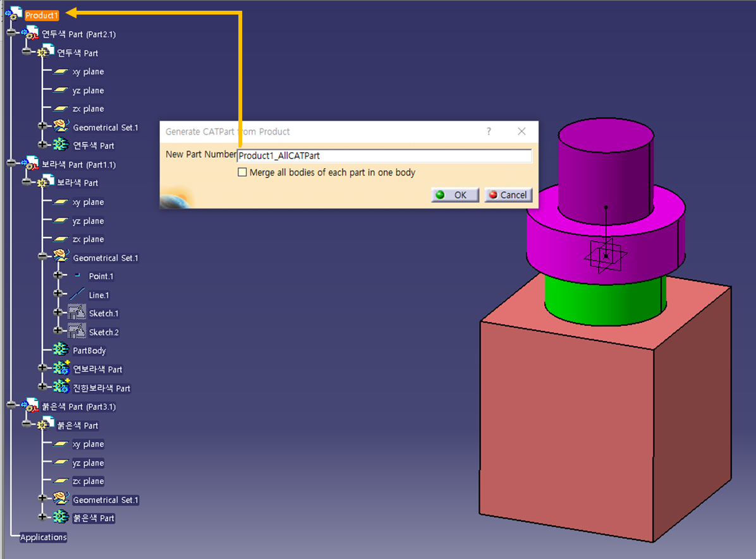Collapse the 붉은색 Part document node

click(x=27, y=424)
